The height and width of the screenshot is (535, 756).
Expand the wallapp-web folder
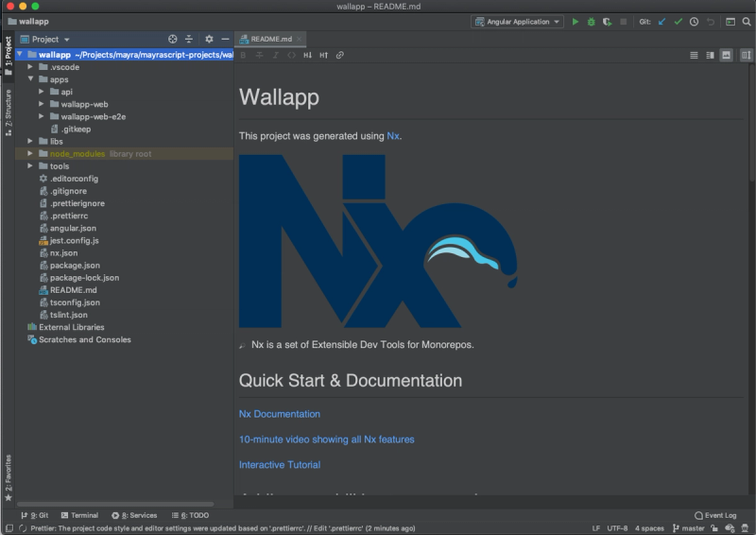42,104
